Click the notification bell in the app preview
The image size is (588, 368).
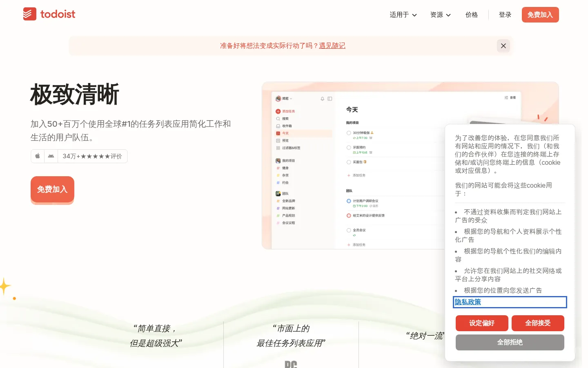[x=323, y=99]
